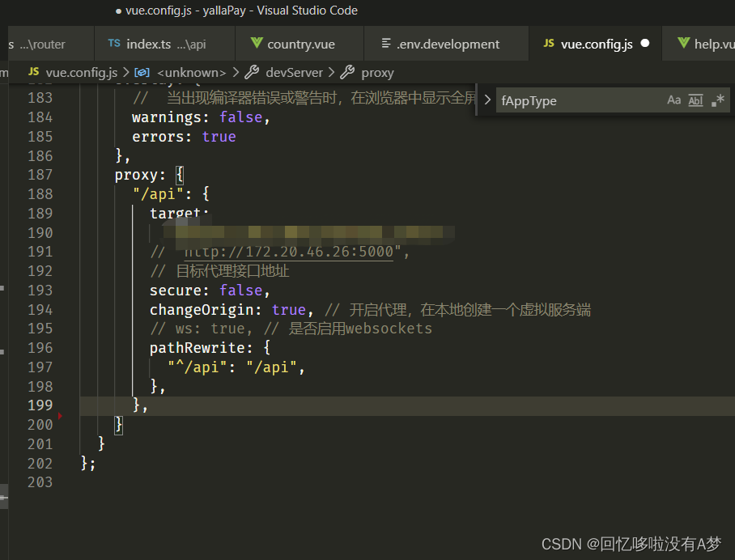This screenshot has height=560, width=735.
Task: Toggle match case in the find widget
Action: (674, 100)
